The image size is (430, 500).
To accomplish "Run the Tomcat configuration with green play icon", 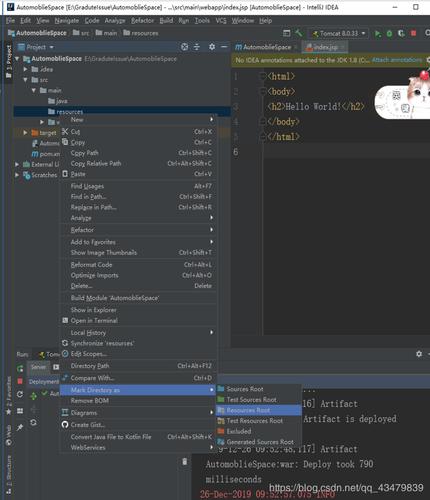I will 378,33.
